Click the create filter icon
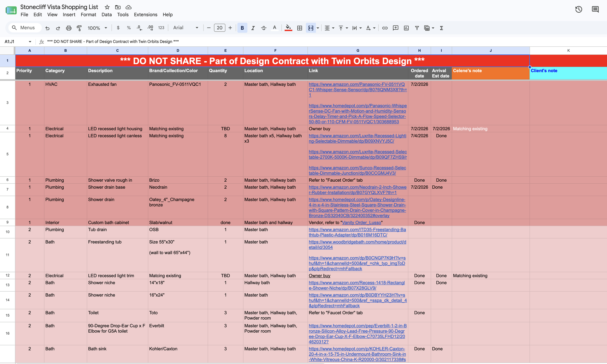 click(x=417, y=28)
